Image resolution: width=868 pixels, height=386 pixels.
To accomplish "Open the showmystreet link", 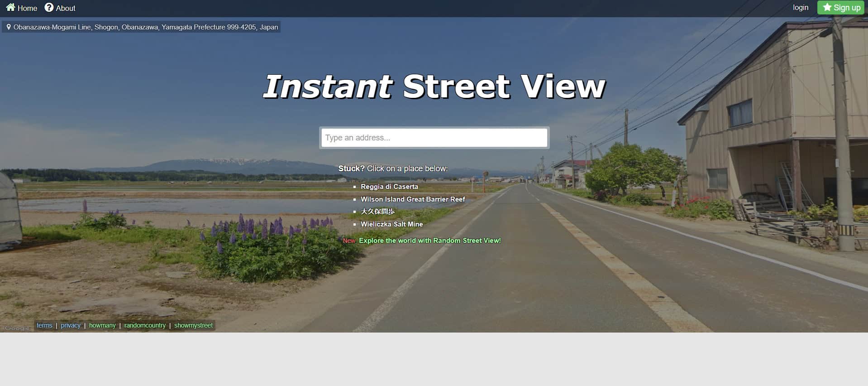I will (193, 325).
